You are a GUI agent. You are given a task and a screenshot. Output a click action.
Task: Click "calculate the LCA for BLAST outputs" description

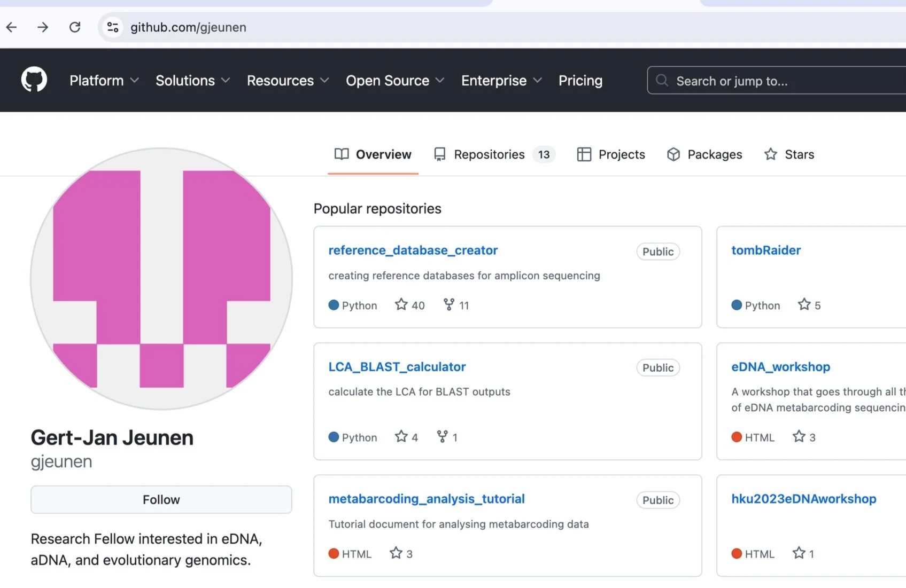419,391
